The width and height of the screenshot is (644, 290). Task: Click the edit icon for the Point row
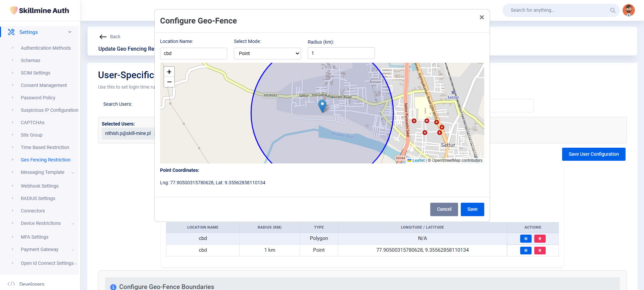[x=526, y=250]
